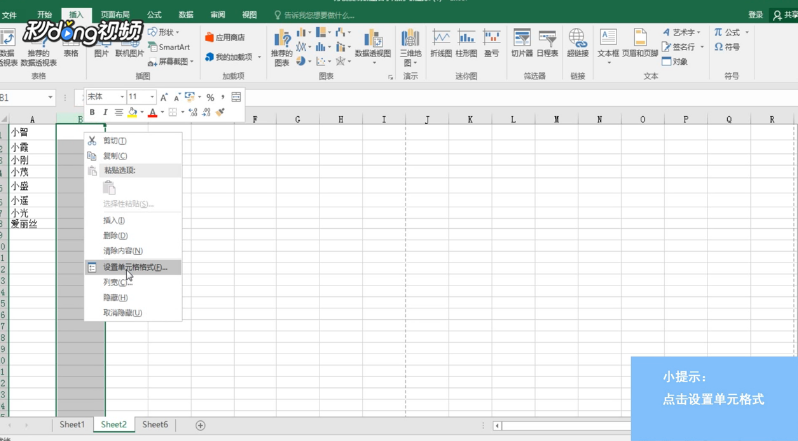Viewport: 798px width, 441px height.
Task: Switch to View (视图) tab
Action: 249,15
